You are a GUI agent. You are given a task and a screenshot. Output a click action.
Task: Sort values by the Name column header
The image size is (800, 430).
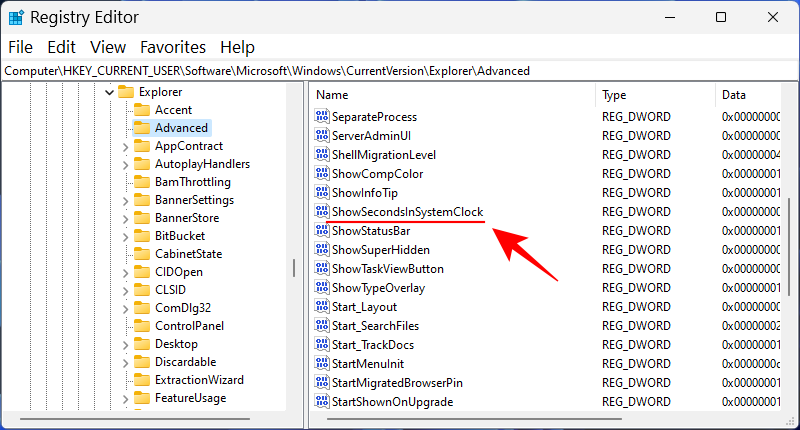tap(452, 95)
